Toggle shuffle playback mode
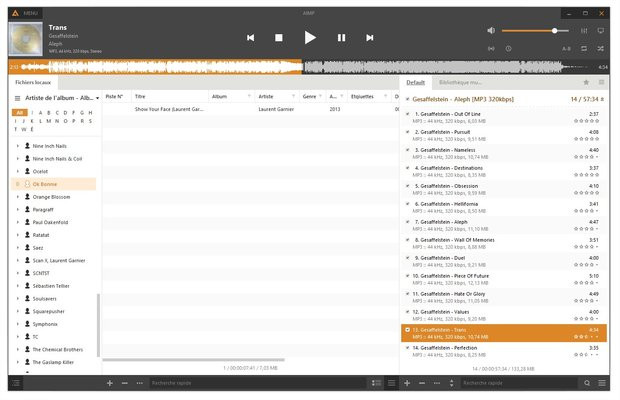620x400 pixels. coord(600,48)
